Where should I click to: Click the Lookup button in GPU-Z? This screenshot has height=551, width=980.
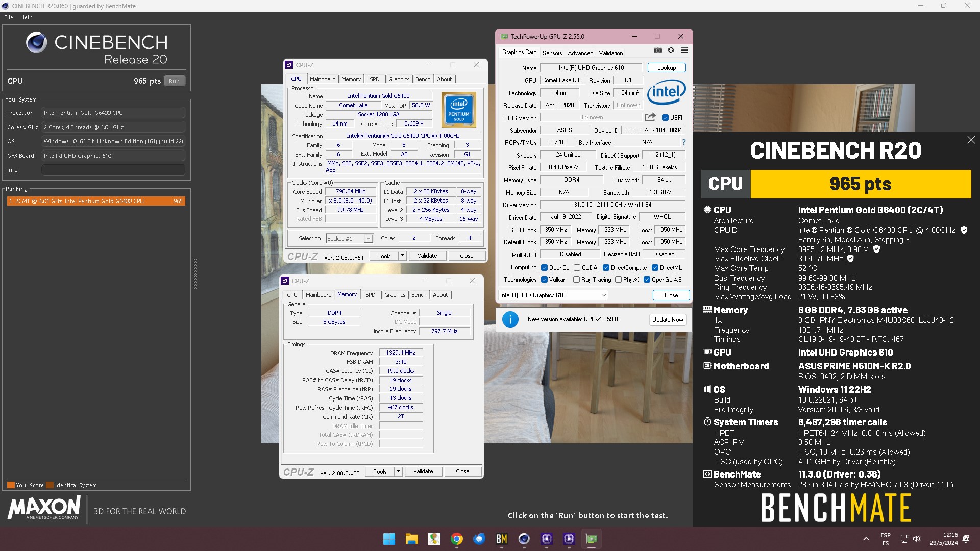[666, 68]
